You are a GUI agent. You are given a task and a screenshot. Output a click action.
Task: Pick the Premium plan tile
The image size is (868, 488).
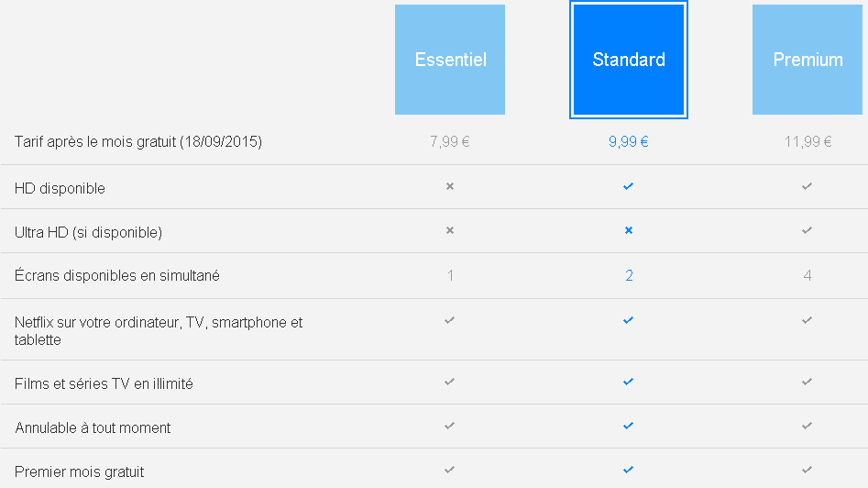tap(808, 60)
